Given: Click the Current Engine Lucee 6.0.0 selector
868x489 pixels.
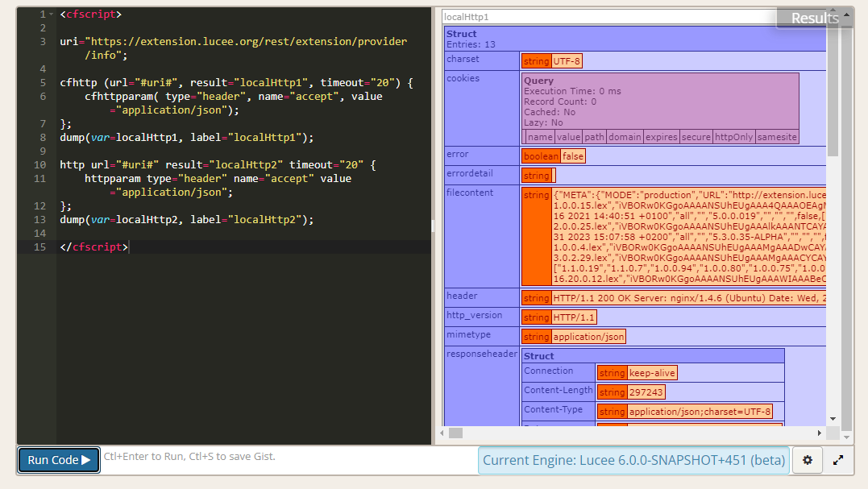Looking at the screenshot, I should pyautogui.click(x=633, y=461).
